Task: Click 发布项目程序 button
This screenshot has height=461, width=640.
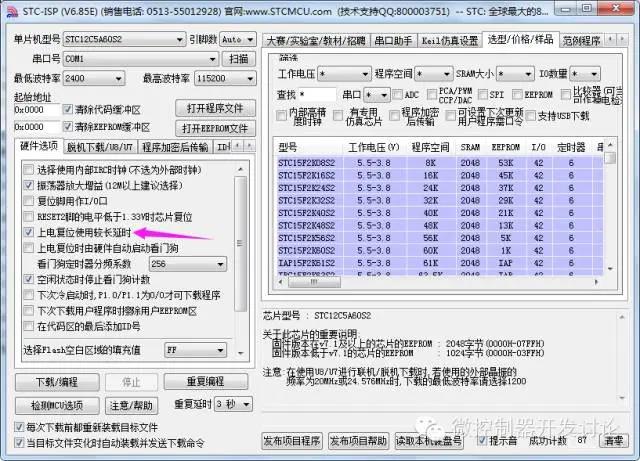Action: 291,441
